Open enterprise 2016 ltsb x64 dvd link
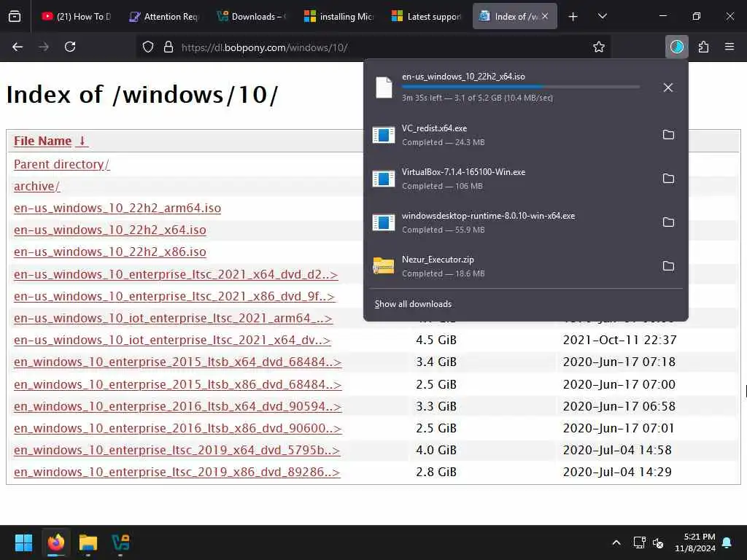 click(x=178, y=406)
